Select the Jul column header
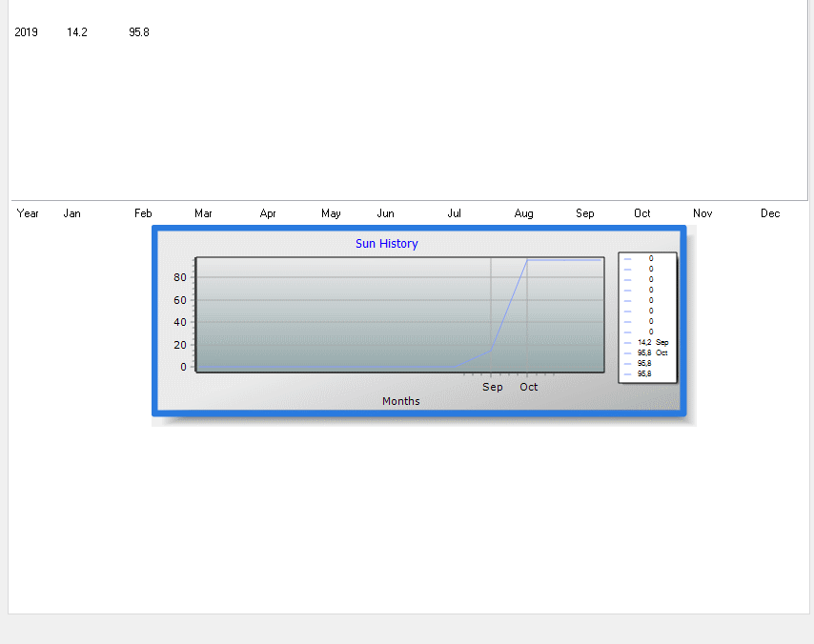Image resolution: width=814 pixels, height=644 pixels. point(454,213)
